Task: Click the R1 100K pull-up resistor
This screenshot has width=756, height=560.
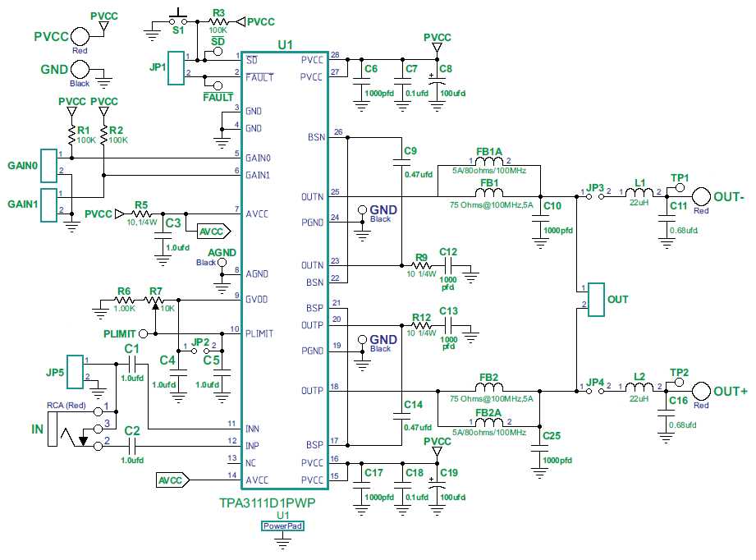Action: point(72,135)
